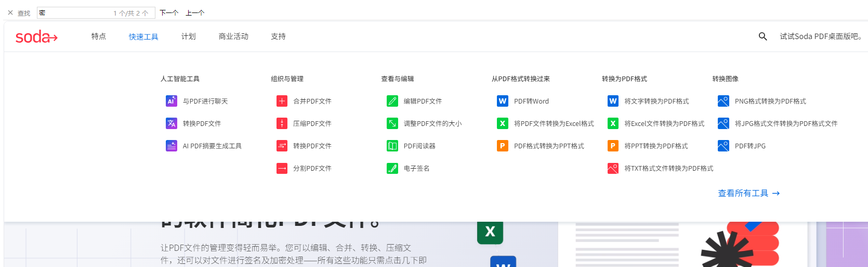Expand the 支持 menu
This screenshot has width=868, height=267.
278,36
